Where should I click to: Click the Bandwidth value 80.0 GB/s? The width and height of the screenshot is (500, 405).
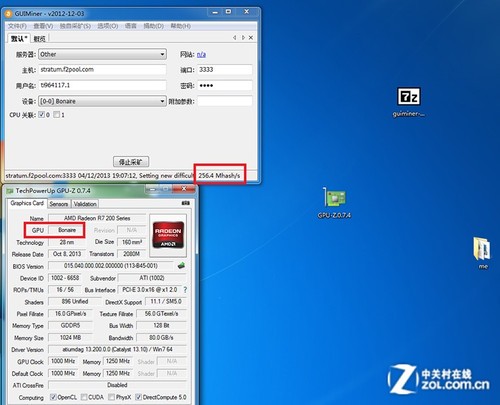[161, 338]
